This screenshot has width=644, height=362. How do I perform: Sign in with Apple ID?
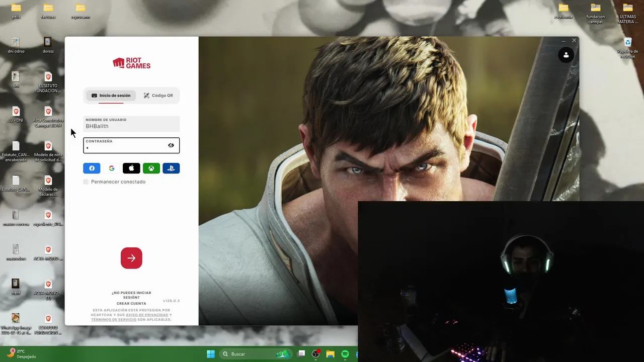pos(131,168)
